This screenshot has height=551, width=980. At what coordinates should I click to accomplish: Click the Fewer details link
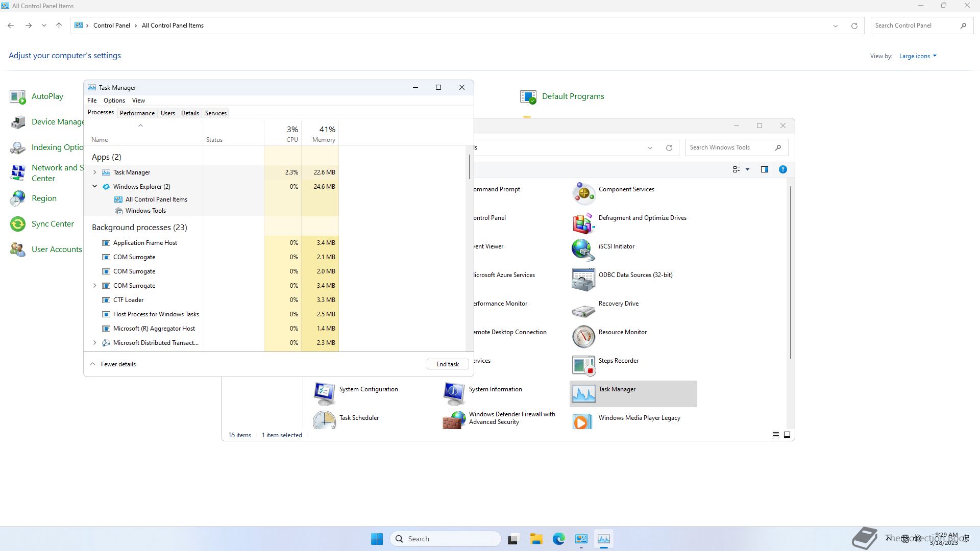118,364
